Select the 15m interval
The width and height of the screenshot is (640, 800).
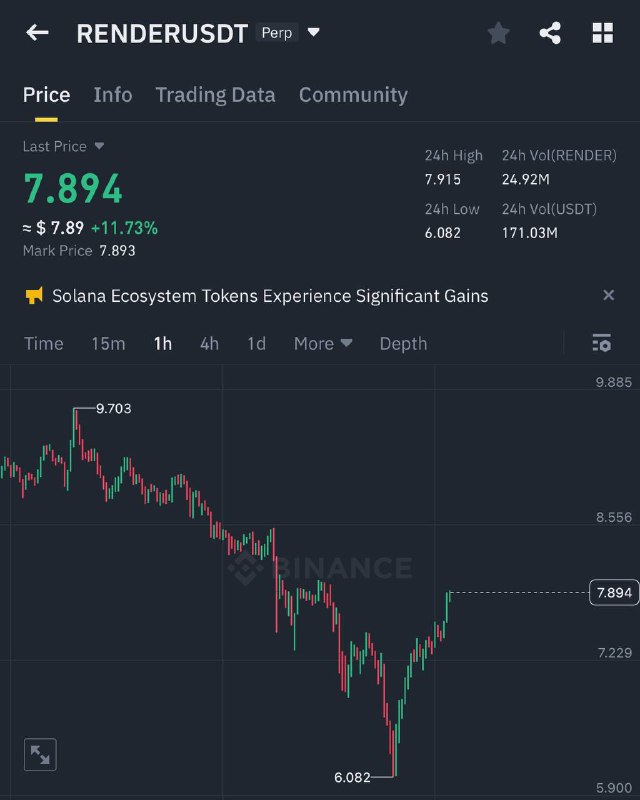point(108,343)
